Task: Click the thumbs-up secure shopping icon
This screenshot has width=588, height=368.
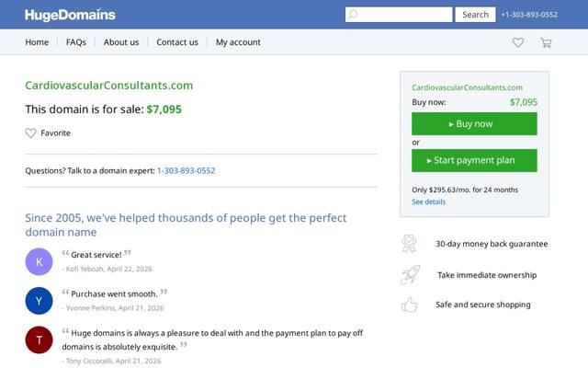Action: coord(409,305)
